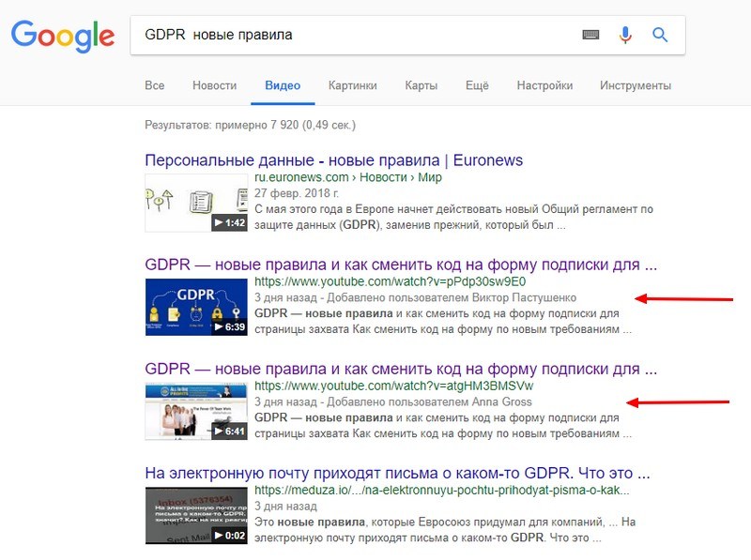Open Инструменты search tools
The image size is (751, 560).
[636, 85]
